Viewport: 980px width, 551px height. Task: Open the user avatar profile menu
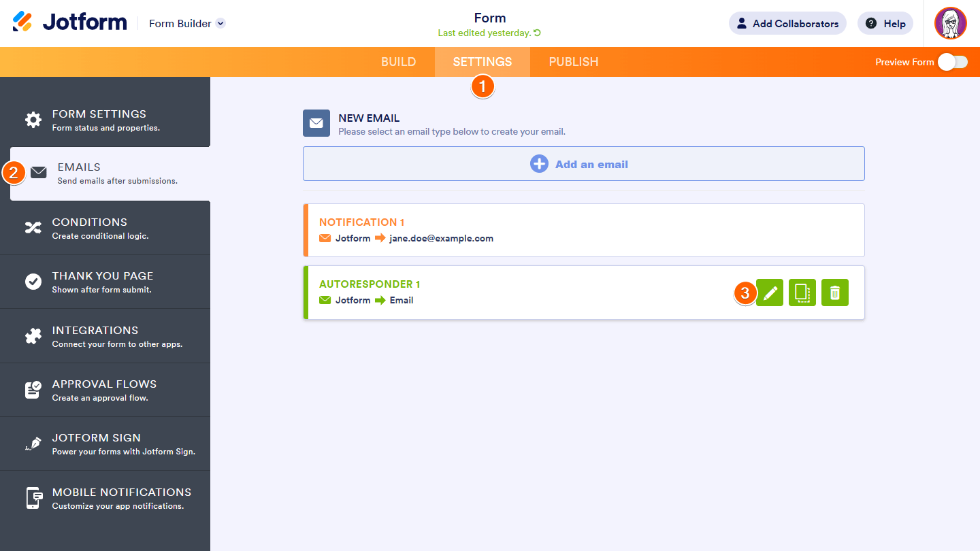point(950,24)
